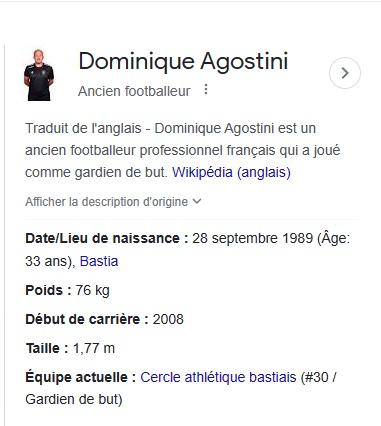This screenshot has height=426, width=381.
Task: Click the translated description paragraph
Action: pyautogui.click(x=183, y=150)
